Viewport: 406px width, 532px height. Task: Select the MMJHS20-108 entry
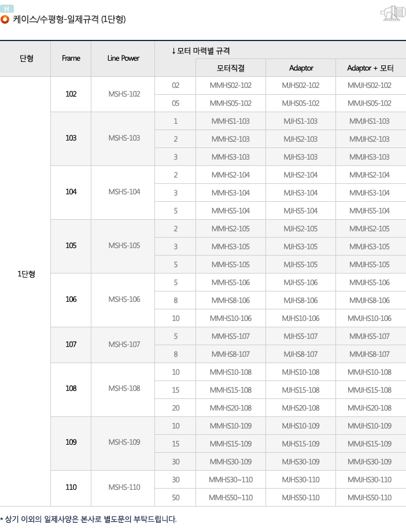(x=370, y=408)
